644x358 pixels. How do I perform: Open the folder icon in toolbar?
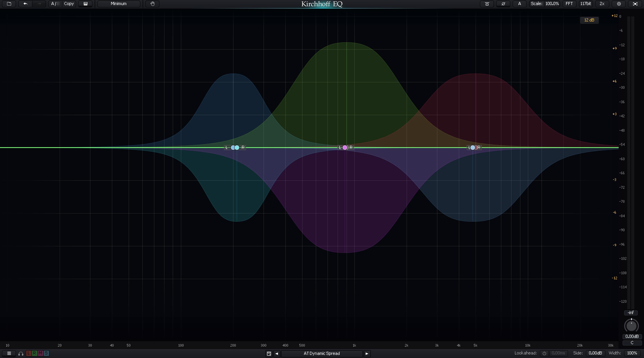[x=9, y=4]
